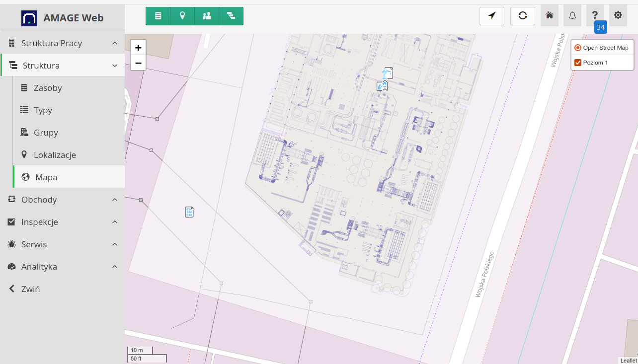This screenshot has width=638, height=364.
Task: Open the Lokalizacje menu item
Action: pos(55,155)
